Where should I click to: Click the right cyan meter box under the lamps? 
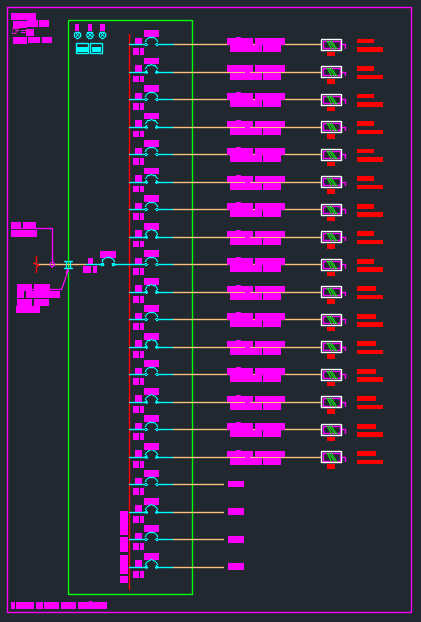tap(97, 48)
